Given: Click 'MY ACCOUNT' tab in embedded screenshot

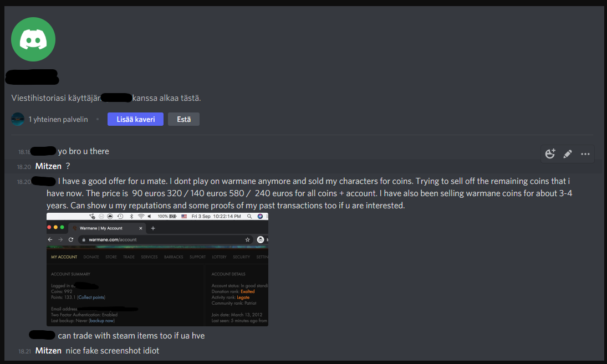Looking at the screenshot, I should point(64,257).
